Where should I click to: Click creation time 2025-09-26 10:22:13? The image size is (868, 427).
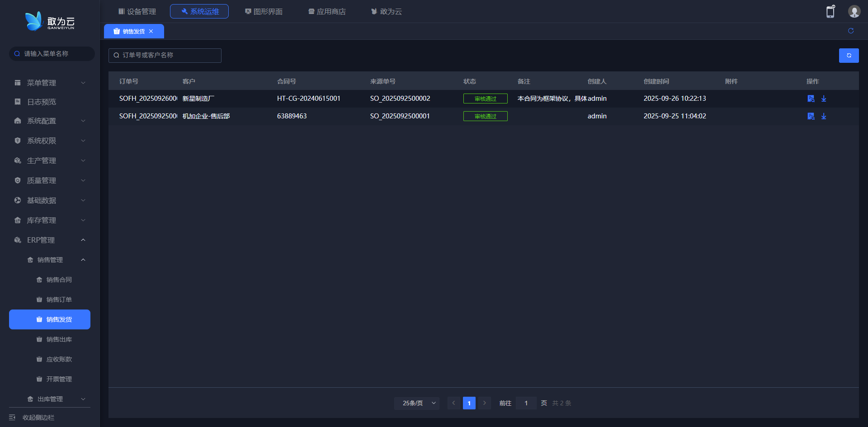click(675, 99)
